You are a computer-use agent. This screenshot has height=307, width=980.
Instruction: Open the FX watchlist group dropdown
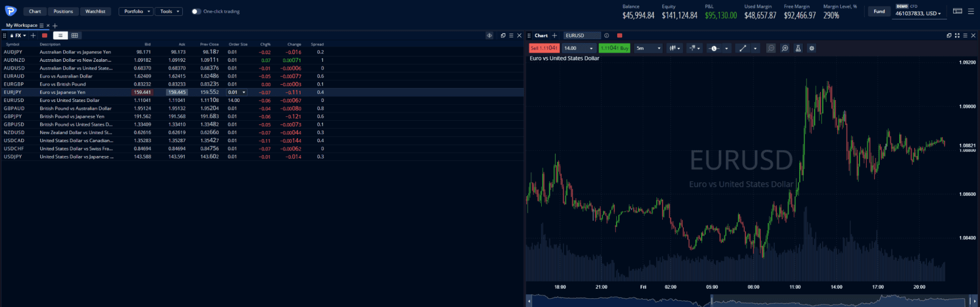18,35
